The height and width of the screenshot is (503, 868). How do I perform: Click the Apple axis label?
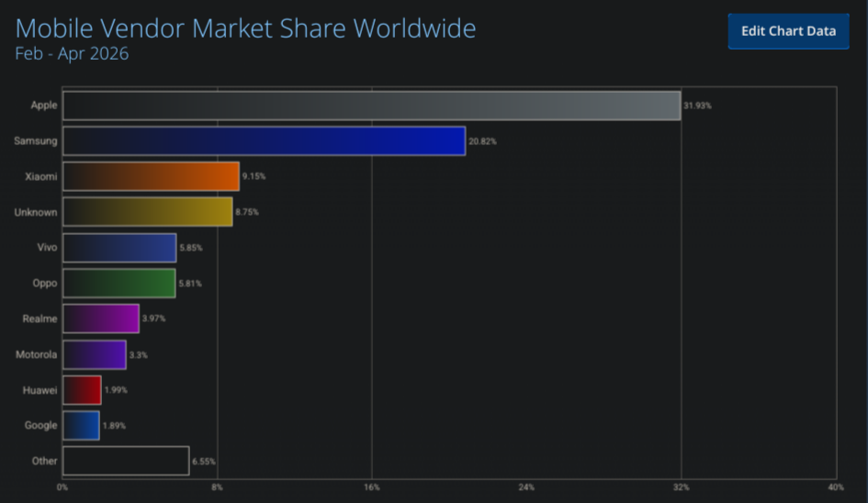tap(44, 106)
